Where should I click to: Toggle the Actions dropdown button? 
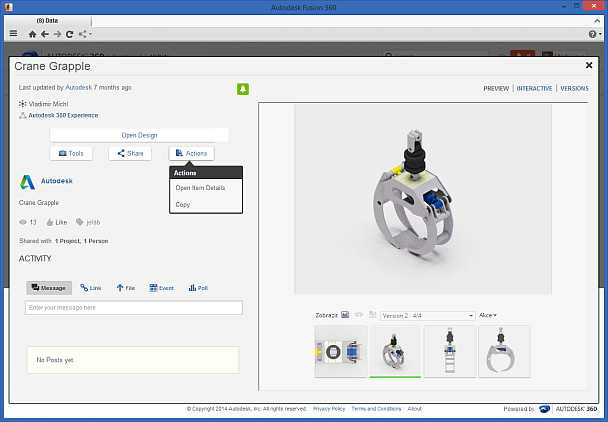pyautogui.click(x=191, y=153)
